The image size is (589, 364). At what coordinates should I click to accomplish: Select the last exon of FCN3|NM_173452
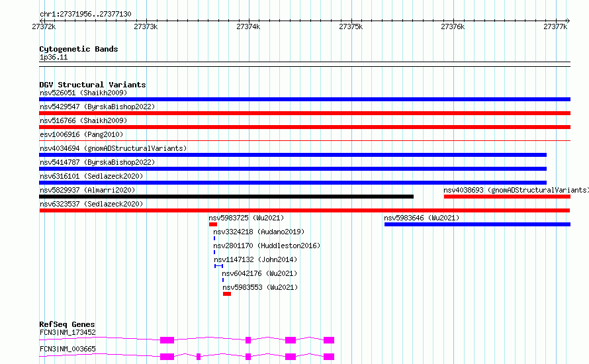(x=329, y=340)
